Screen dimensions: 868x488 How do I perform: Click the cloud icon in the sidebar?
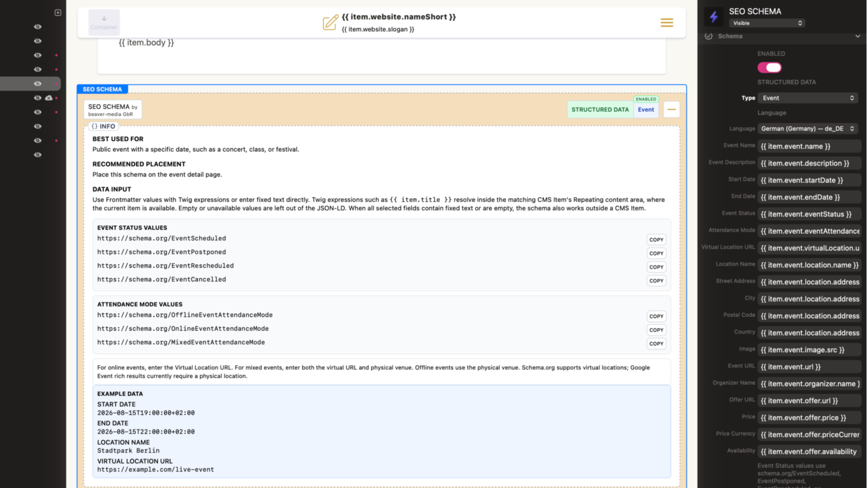[x=49, y=98]
